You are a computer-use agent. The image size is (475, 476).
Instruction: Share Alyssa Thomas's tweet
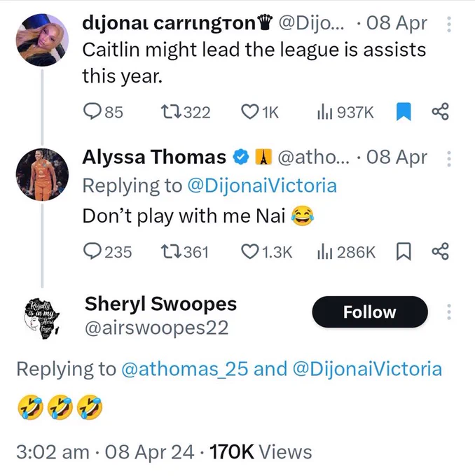pos(441,251)
